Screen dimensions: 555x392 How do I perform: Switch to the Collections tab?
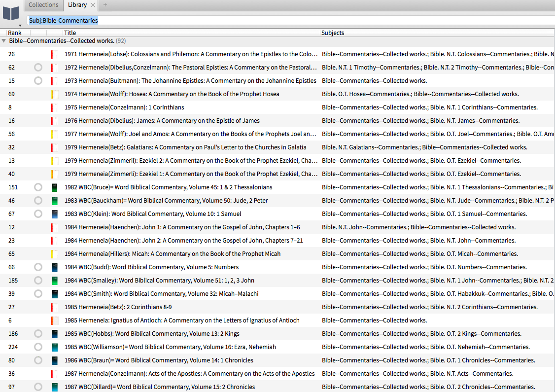coord(43,5)
